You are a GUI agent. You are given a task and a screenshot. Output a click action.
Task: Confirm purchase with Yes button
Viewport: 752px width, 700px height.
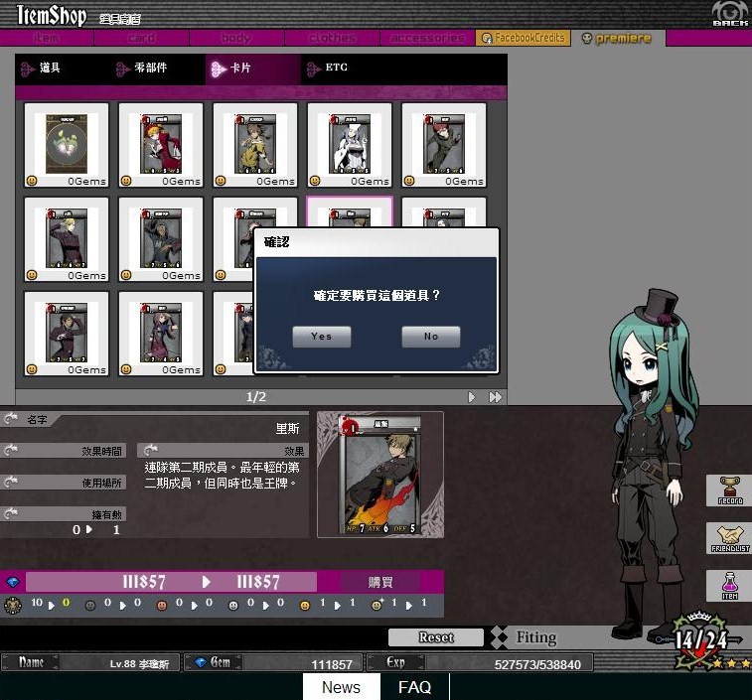tap(321, 337)
